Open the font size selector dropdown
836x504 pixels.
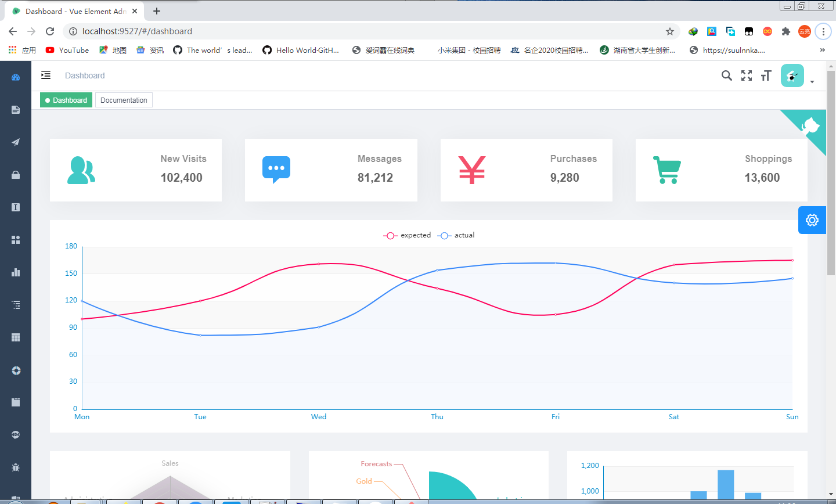click(766, 75)
